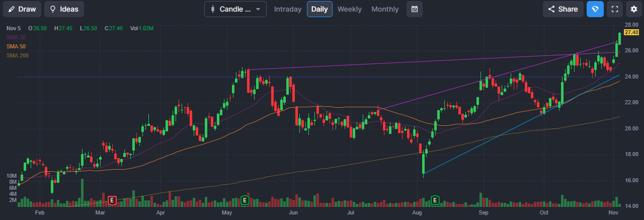Screen dimensions: 644x220
Task: Select the Daily timeframe tab
Action: click(319, 9)
